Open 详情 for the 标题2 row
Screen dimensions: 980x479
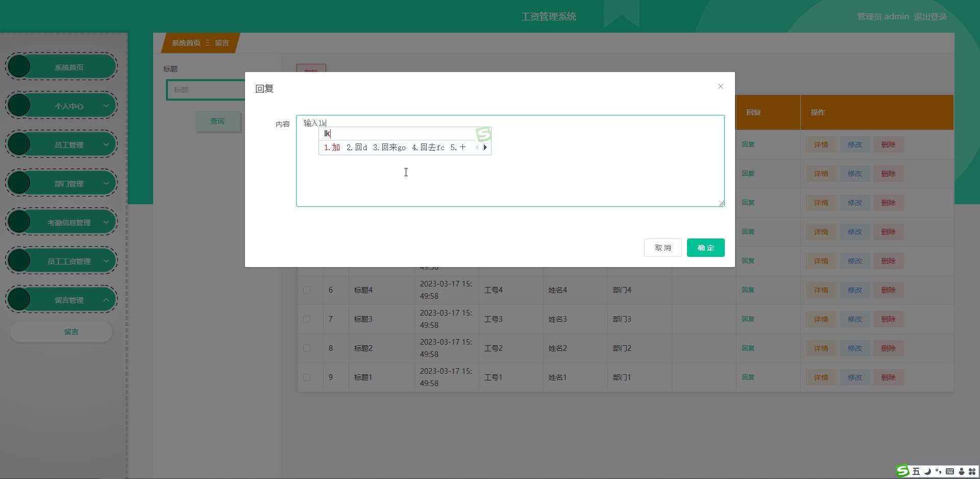pos(821,348)
